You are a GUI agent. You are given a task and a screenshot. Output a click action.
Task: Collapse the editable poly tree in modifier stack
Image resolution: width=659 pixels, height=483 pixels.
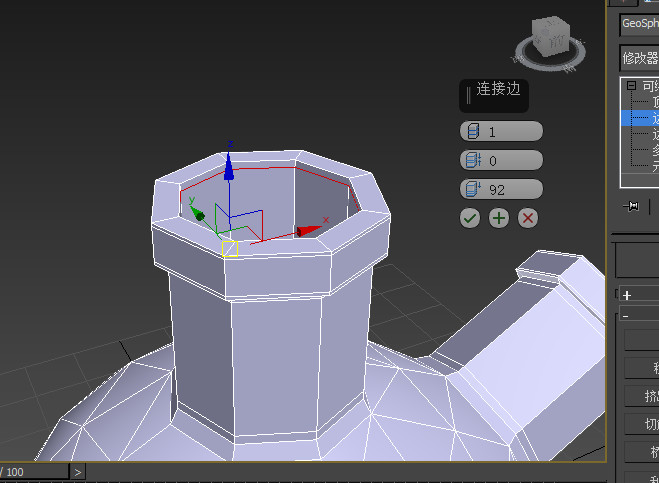[631, 86]
